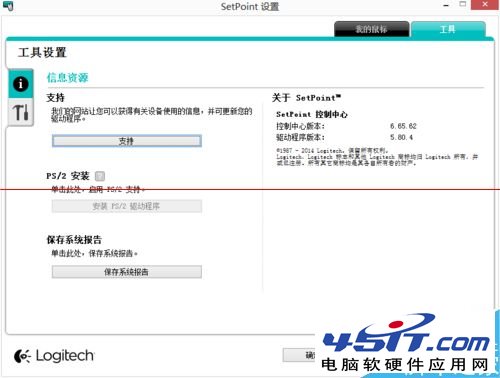The width and height of the screenshot is (500, 378).
Task: Click the 工具设置 page title
Action: [42, 52]
